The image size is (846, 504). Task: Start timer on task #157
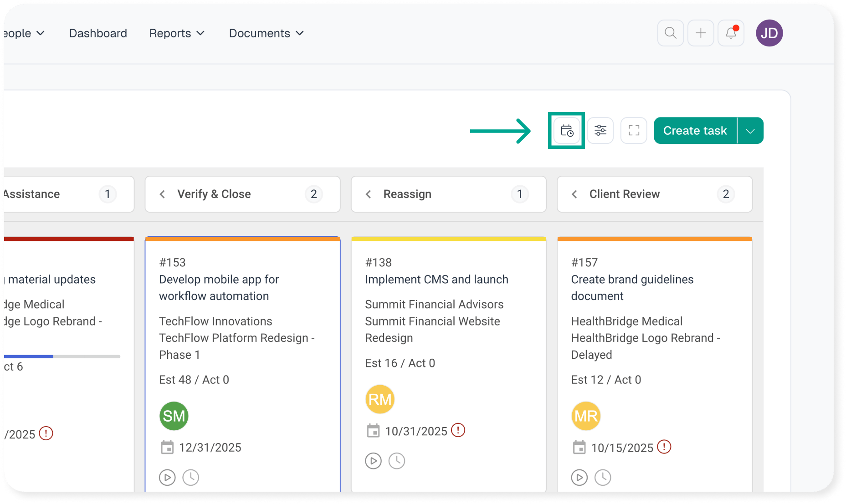(579, 478)
